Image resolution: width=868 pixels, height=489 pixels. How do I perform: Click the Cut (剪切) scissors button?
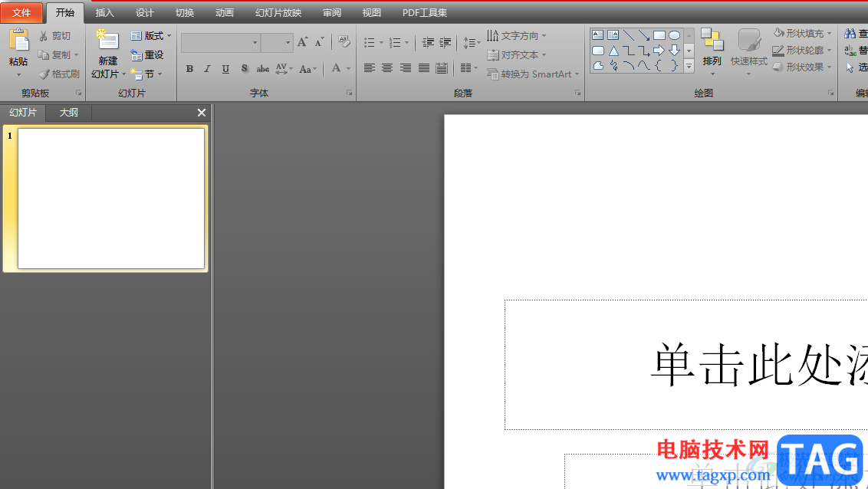(54, 36)
